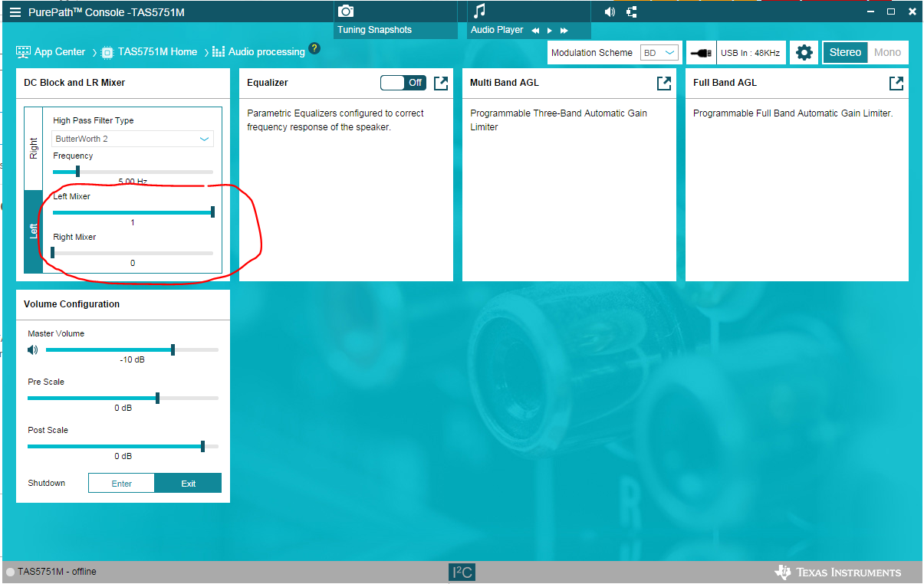Select the Audio processing breadcrumb

coord(266,51)
